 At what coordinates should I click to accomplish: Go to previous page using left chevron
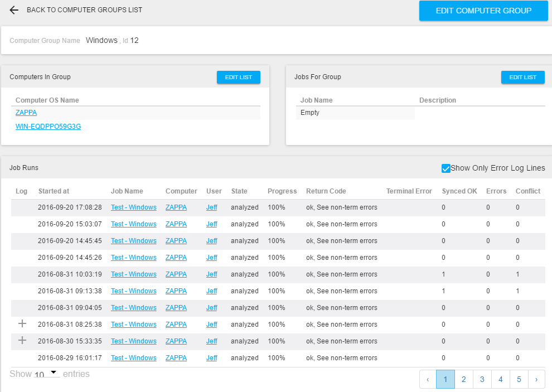pos(428,379)
